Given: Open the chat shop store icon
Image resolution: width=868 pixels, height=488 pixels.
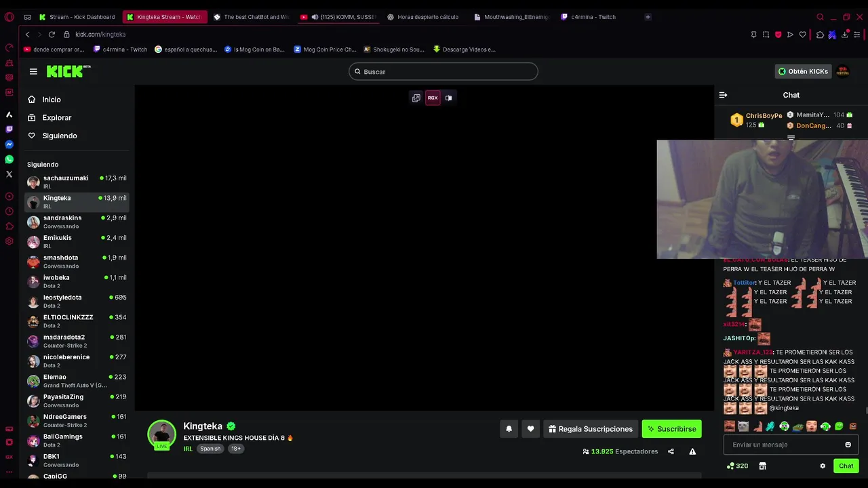Looking at the screenshot, I should (x=762, y=466).
